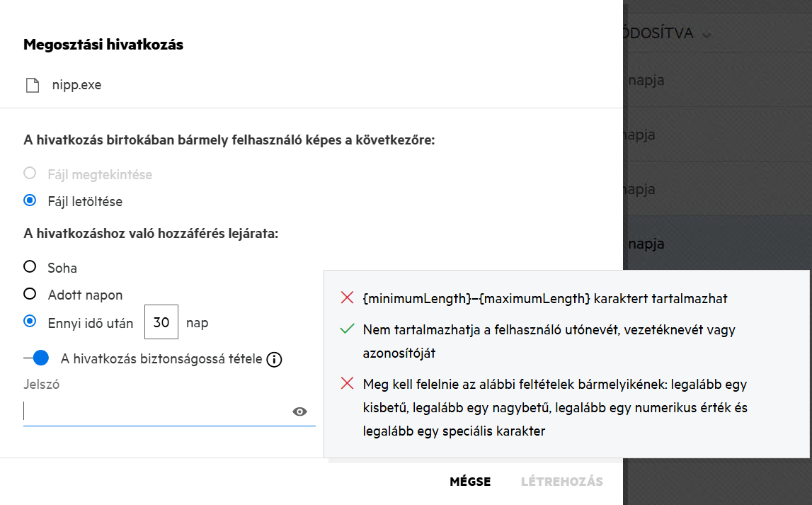Click red X beside character length requirement

click(x=347, y=298)
